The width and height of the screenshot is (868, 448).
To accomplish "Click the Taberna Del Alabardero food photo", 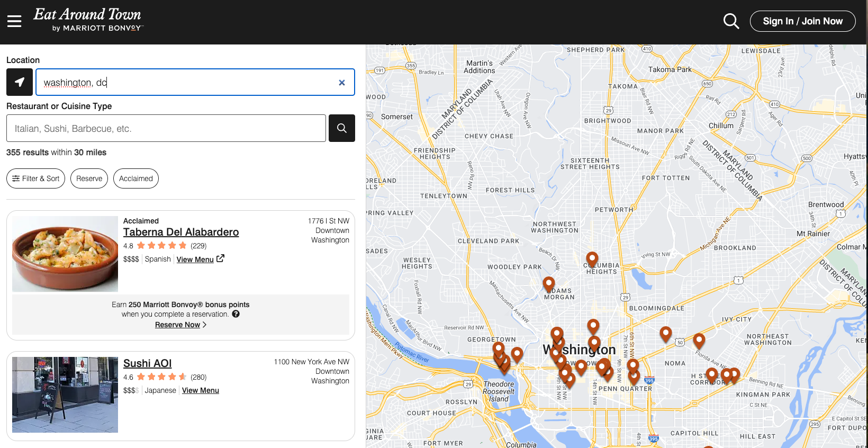I will pos(65,254).
